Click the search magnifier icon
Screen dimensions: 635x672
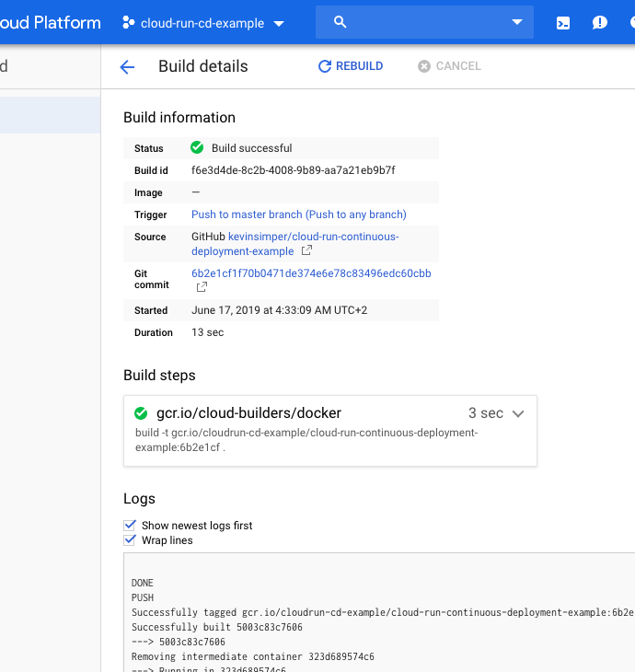pos(340,22)
